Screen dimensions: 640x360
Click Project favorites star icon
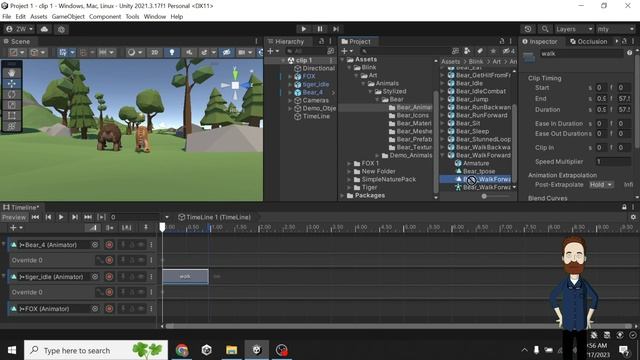pos(493,51)
